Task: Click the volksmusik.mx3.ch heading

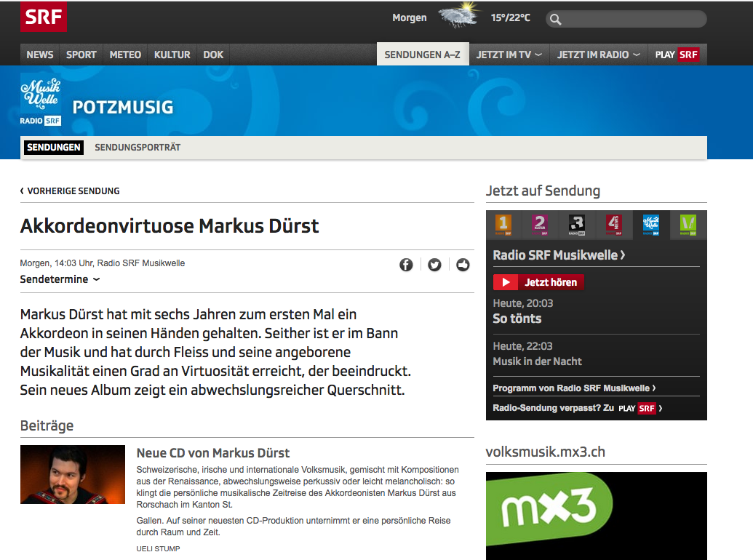Action: 546,452
